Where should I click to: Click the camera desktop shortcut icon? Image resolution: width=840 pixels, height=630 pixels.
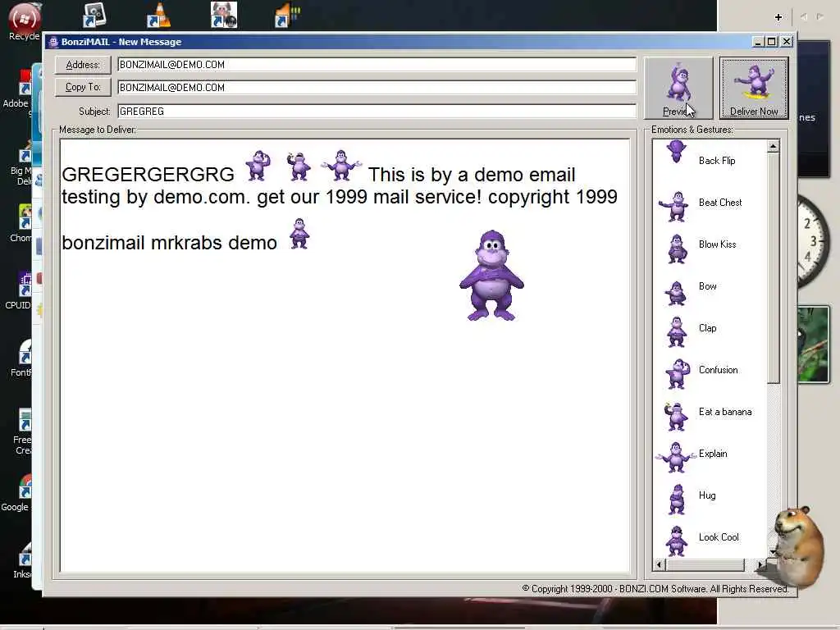95,15
